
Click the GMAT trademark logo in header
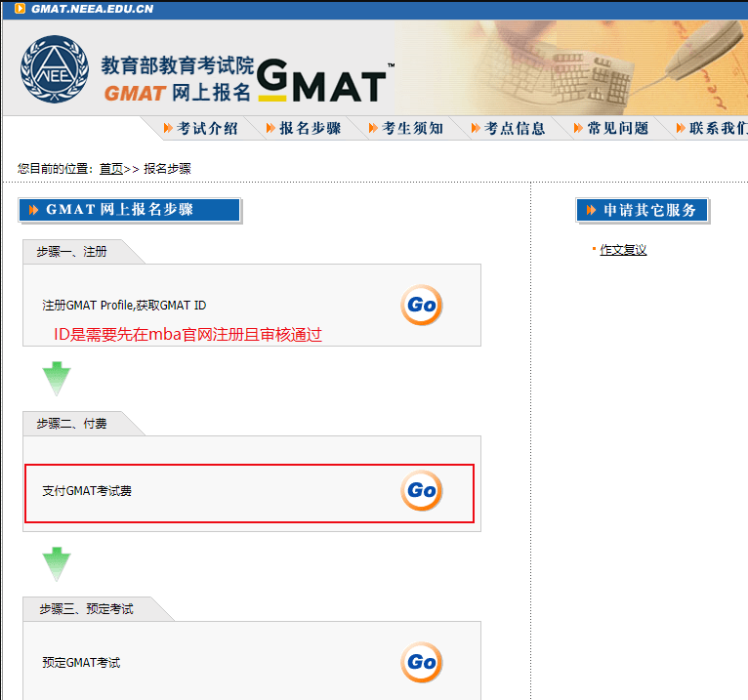pyautogui.click(x=324, y=81)
